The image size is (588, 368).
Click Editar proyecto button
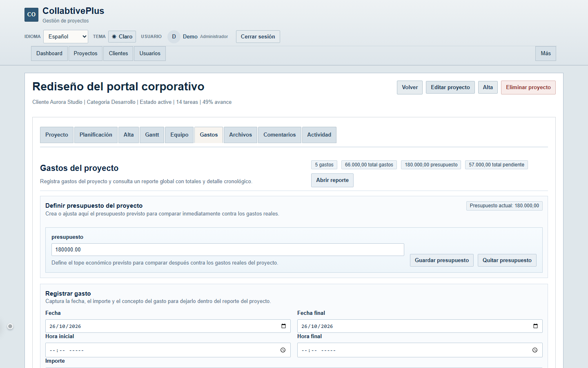point(450,88)
